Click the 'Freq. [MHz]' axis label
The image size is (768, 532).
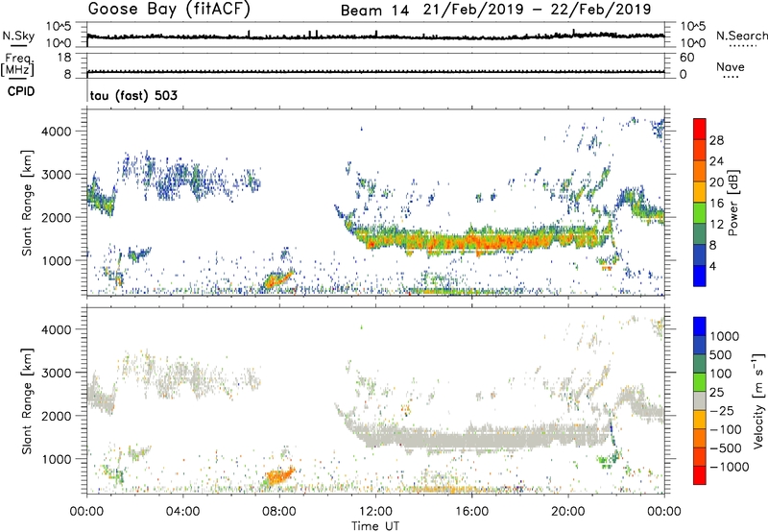[18, 65]
